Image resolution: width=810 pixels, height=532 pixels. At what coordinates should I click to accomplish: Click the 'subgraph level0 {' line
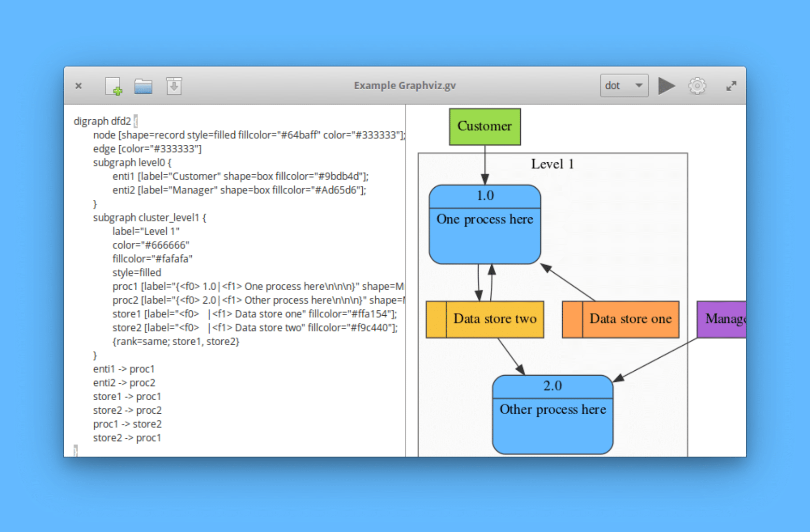pos(132,162)
